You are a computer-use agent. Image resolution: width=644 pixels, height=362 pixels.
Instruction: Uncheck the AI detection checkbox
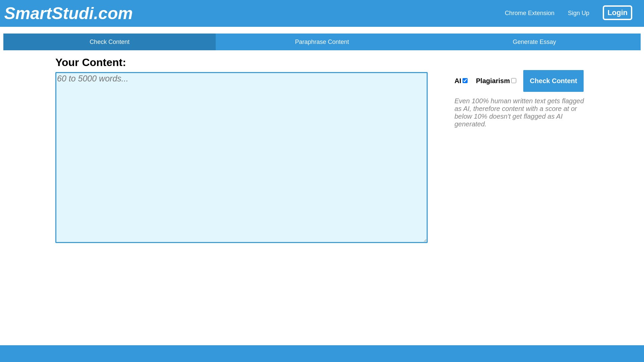(x=465, y=80)
